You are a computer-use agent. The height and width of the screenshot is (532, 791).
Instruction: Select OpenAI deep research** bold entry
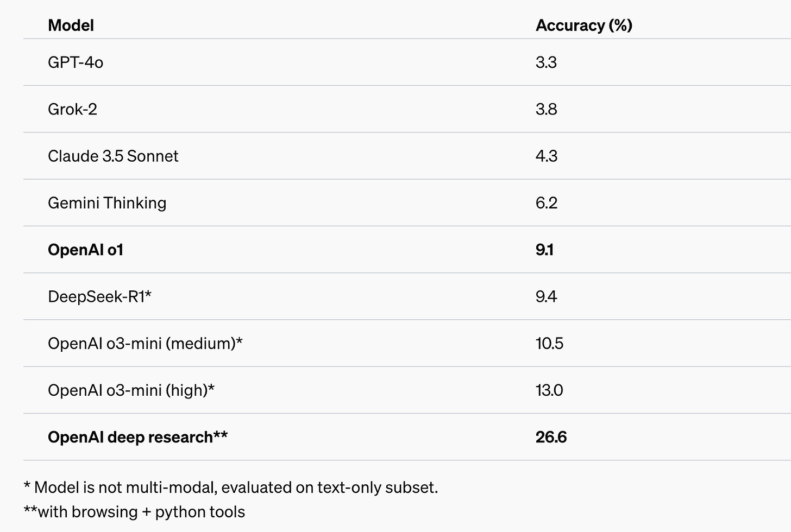137,437
